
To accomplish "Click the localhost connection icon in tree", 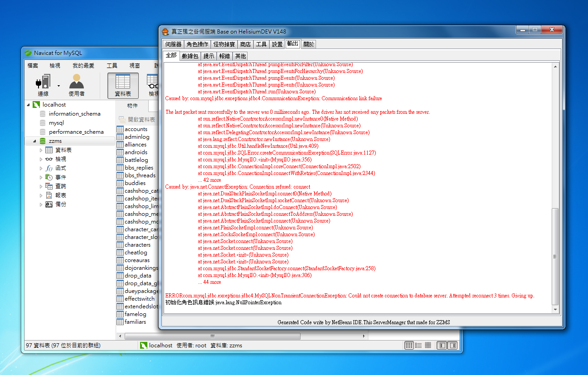I will [x=36, y=105].
